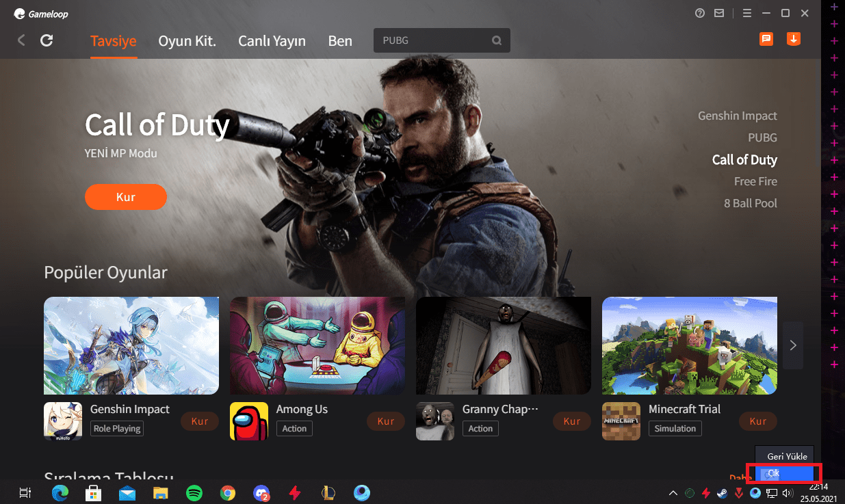
Task: Open the Genshin Impact game banner thumbnail
Action: pyautogui.click(x=131, y=345)
